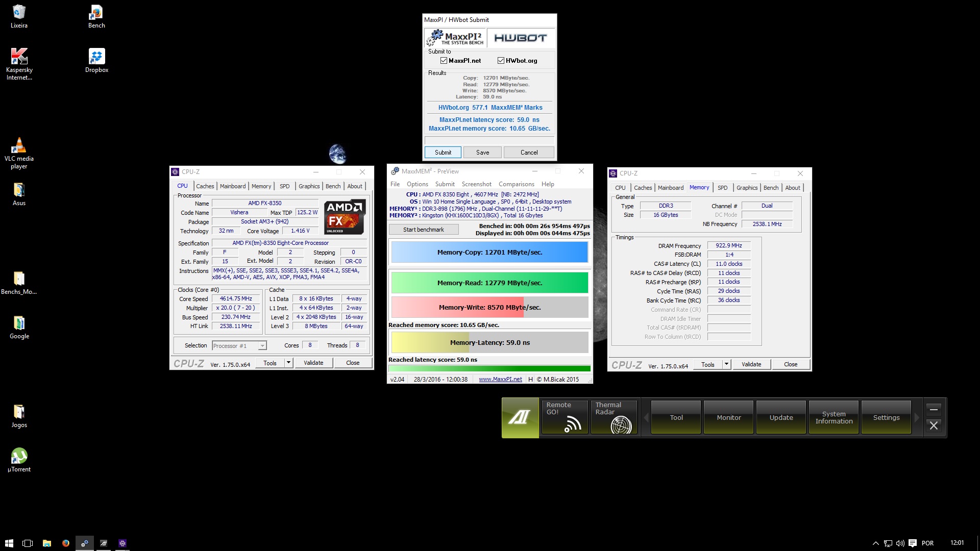Switch to Mainboard tab in left CPU-Z
This screenshot has height=551, width=980.
233,186
